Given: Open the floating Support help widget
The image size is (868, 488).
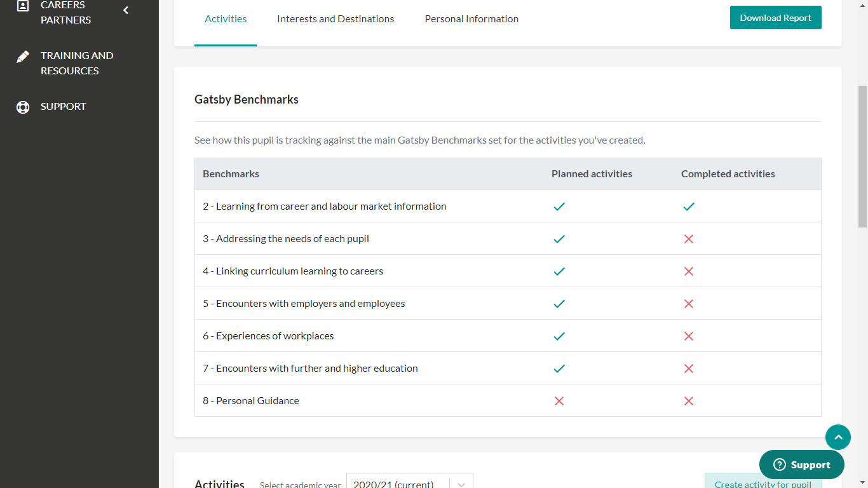Looking at the screenshot, I should [x=801, y=464].
